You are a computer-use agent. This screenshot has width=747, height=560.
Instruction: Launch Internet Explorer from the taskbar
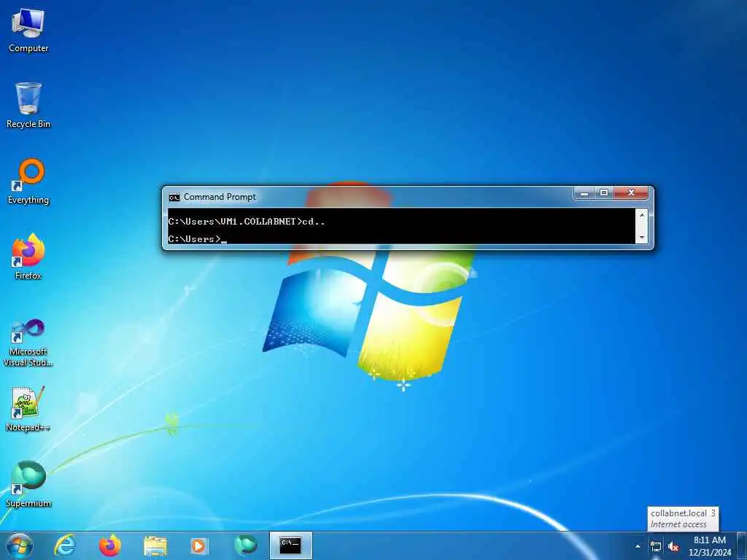click(65, 545)
